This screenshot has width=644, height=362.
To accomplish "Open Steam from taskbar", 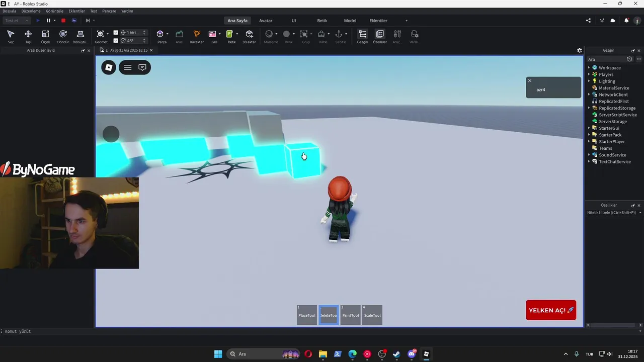I will 396,354.
